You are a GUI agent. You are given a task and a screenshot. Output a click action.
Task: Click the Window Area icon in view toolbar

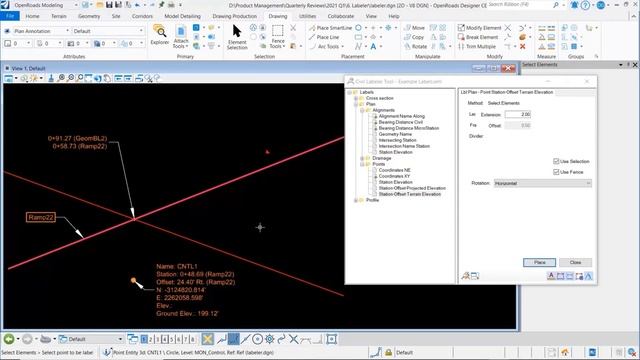click(x=80, y=78)
